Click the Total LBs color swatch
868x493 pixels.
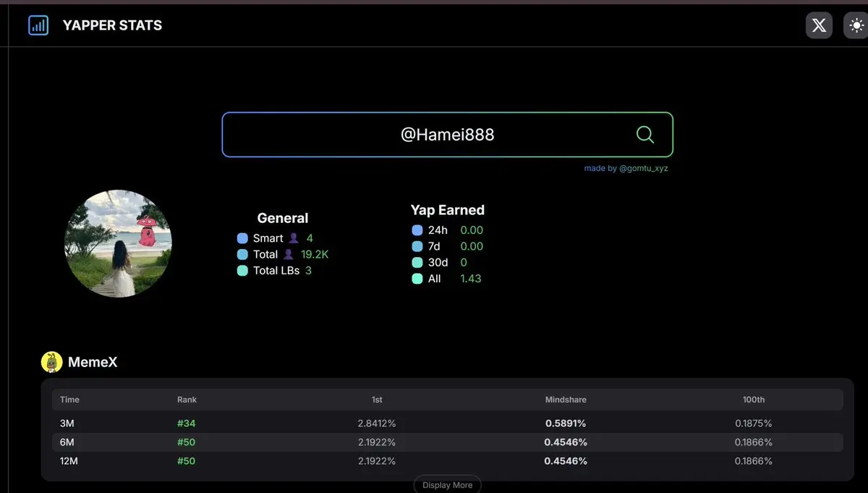click(x=242, y=270)
